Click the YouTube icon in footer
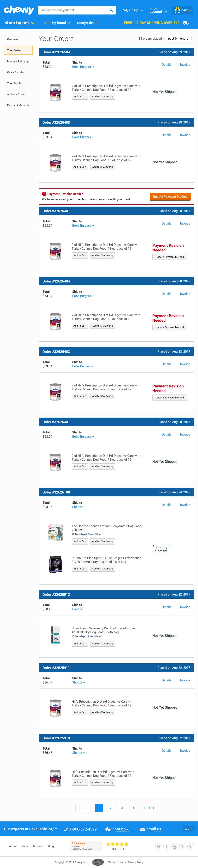 174,846
